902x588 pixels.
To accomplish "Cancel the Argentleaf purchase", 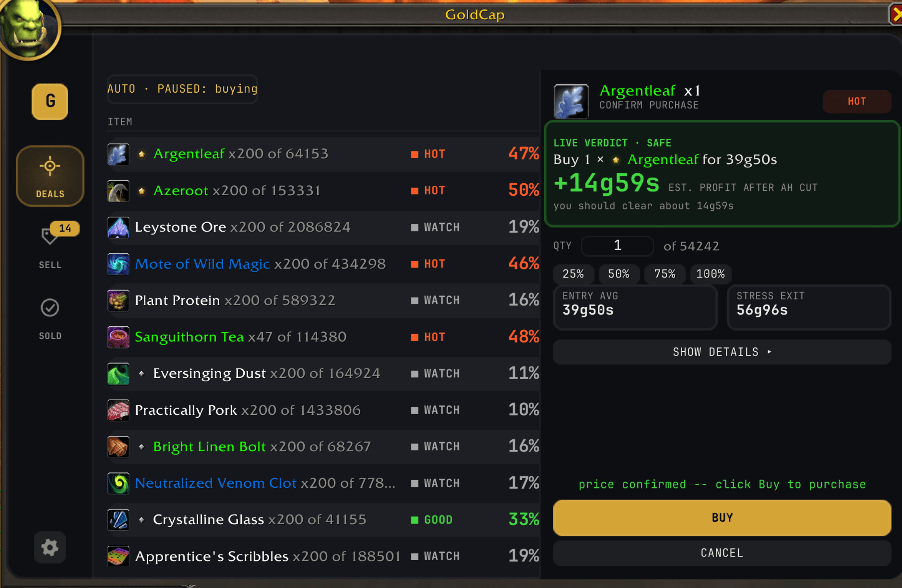I will [x=722, y=553].
